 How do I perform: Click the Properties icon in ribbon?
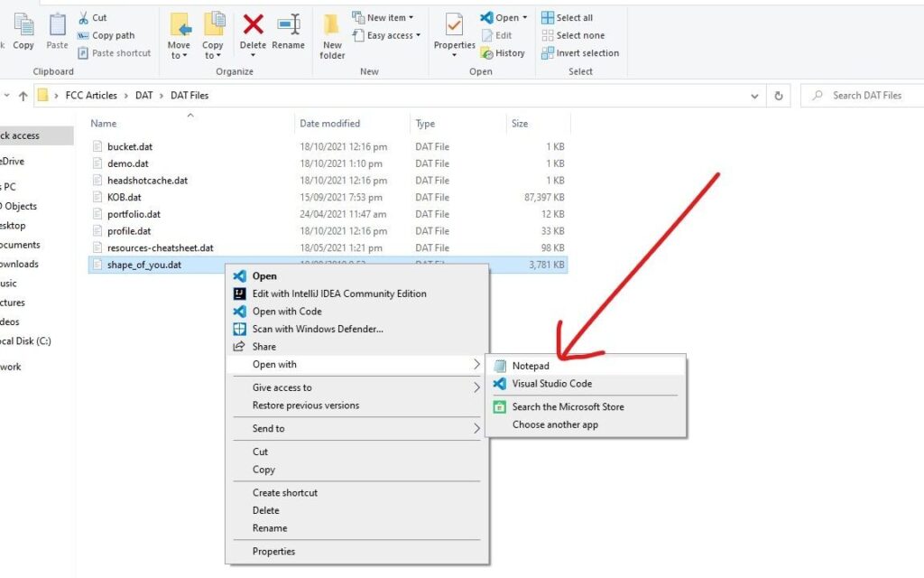[454, 27]
